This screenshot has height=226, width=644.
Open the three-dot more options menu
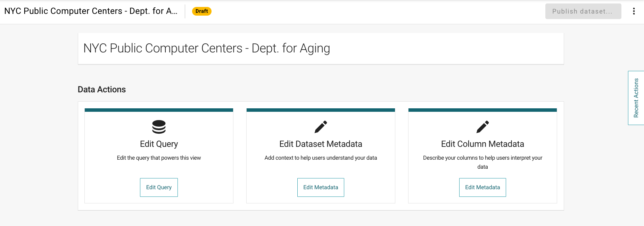point(634,11)
